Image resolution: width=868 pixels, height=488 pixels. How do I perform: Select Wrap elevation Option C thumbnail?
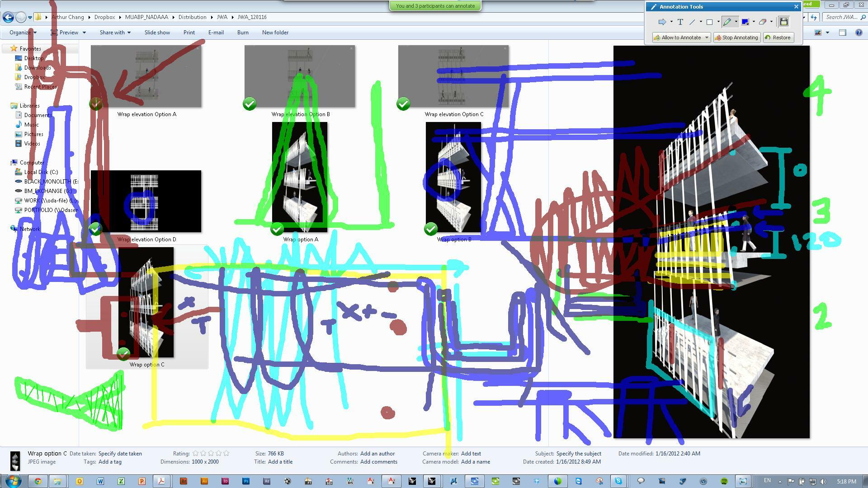(x=453, y=76)
